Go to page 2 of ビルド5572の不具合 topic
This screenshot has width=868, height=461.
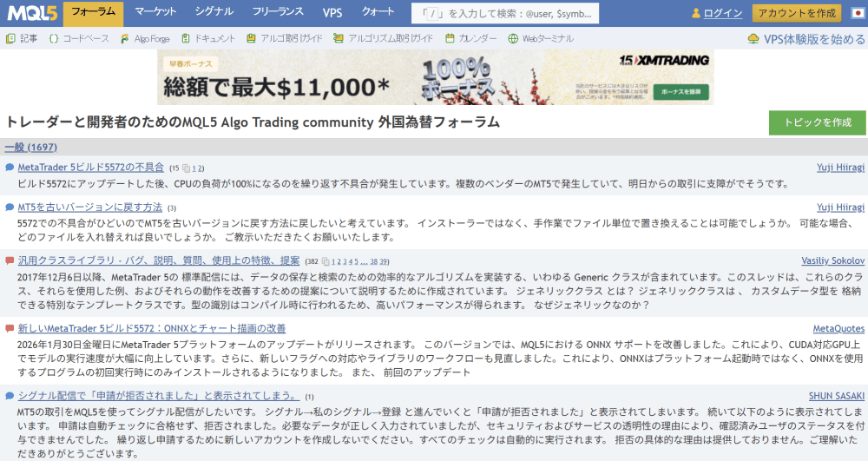201,168
